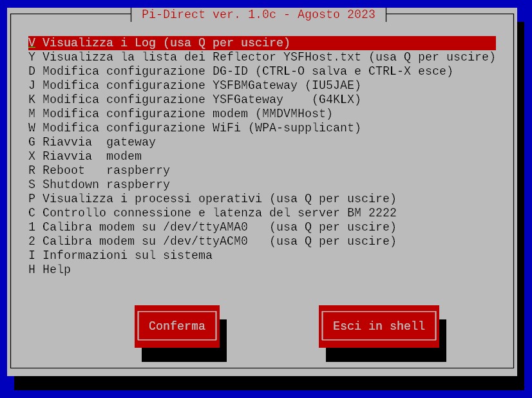Pick the 'Riavvia gateway' option
This screenshot has height=398, width=532.
[92, 142]
